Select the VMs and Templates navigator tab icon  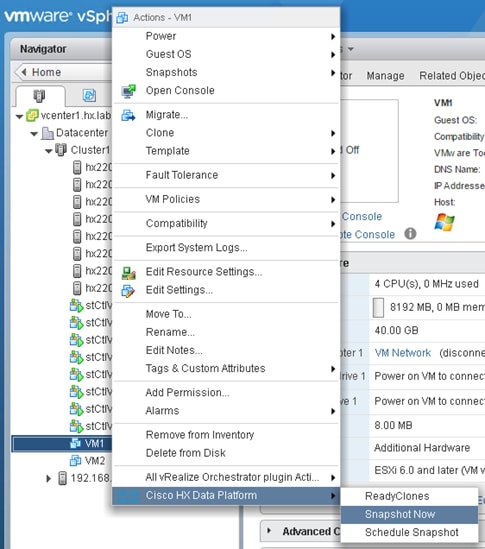pyautogui.click(x=89, y=95)
